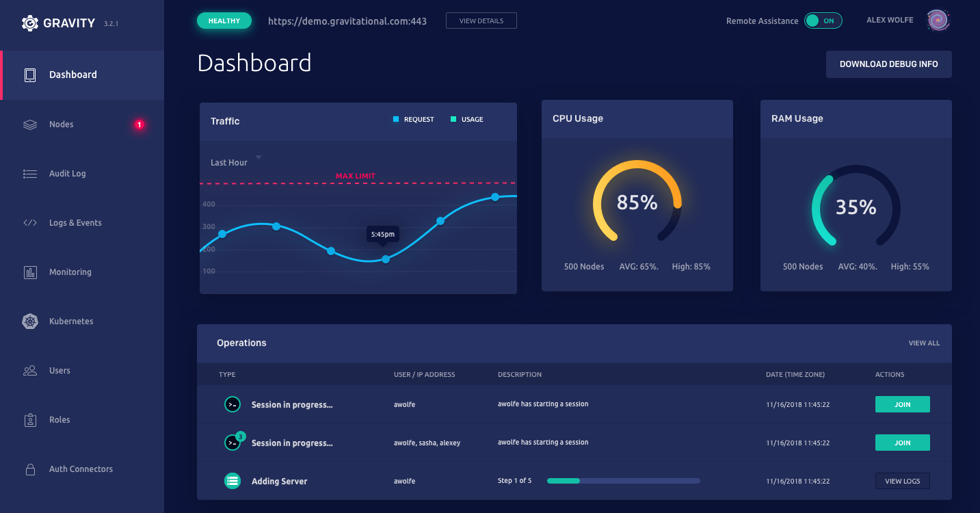Toggle the REQUEST legend in Traffic chart
This screenshot has width=980, height=513.
coord(414,119)
